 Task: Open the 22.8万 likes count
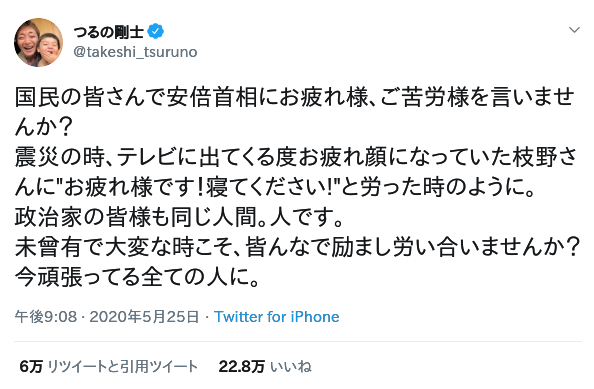click(242, 366)
